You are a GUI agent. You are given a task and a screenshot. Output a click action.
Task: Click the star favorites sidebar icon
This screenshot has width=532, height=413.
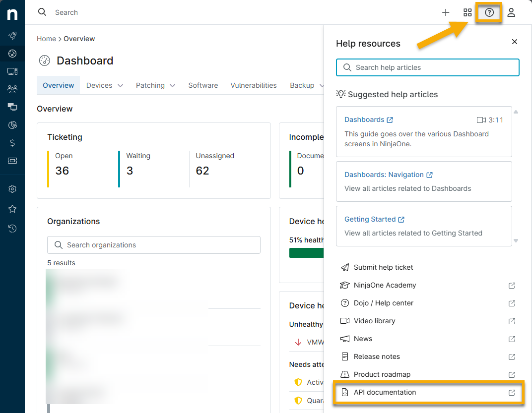12,209
